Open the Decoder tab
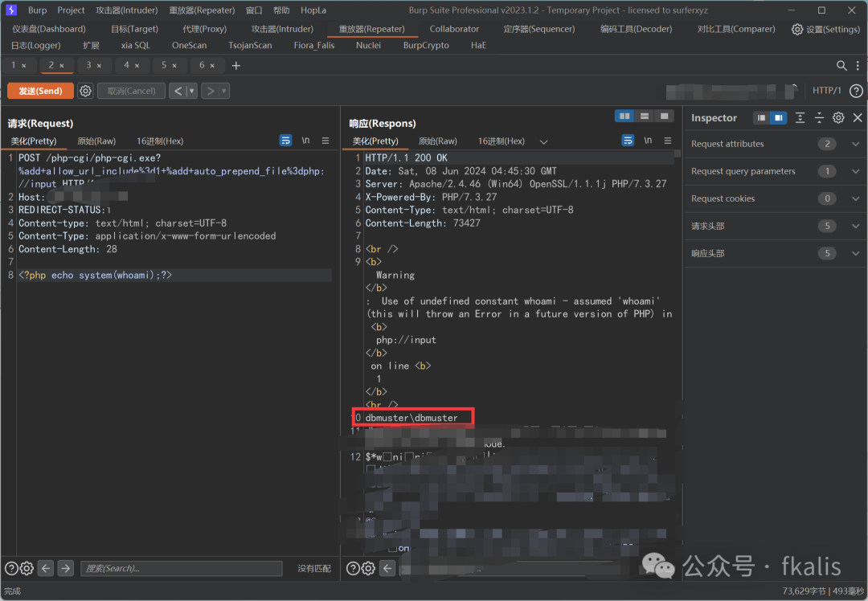868x601 pixels. 636,29
